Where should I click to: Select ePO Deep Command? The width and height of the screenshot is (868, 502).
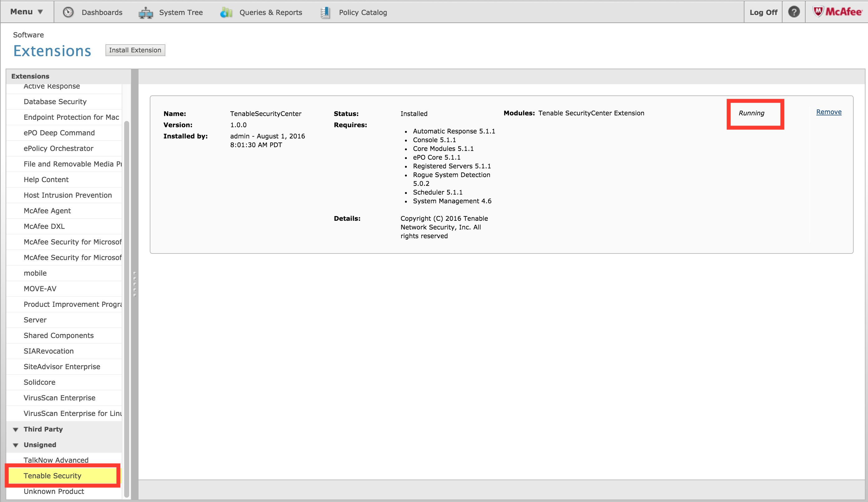point(64,133)
